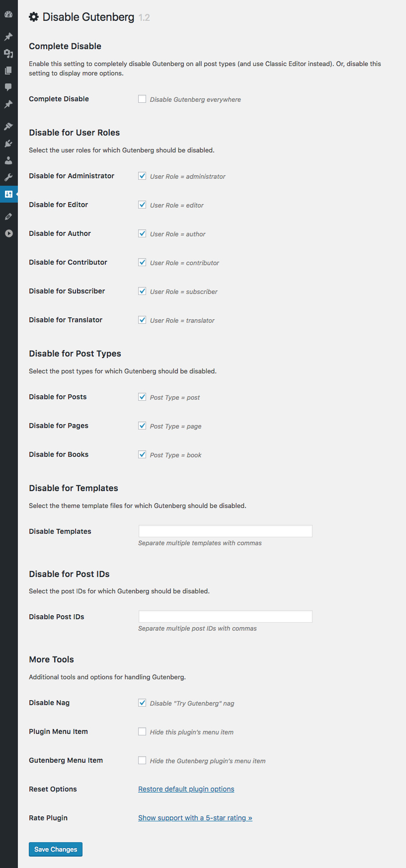Open the Users person icon
Image resolution: width=406 pixels, height=868 pixels.
pyautogui.click(x=8, y=160)
